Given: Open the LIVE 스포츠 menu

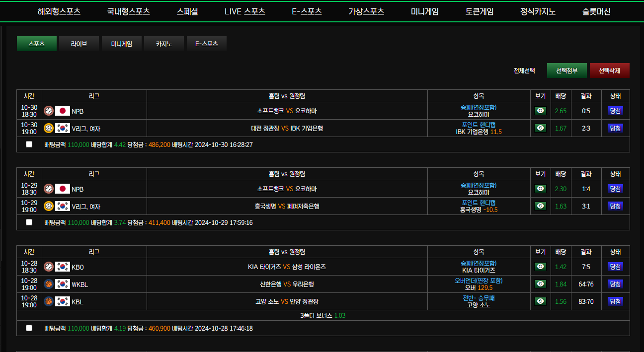Looking at the screenshot, I should click(x=245, y=11).
